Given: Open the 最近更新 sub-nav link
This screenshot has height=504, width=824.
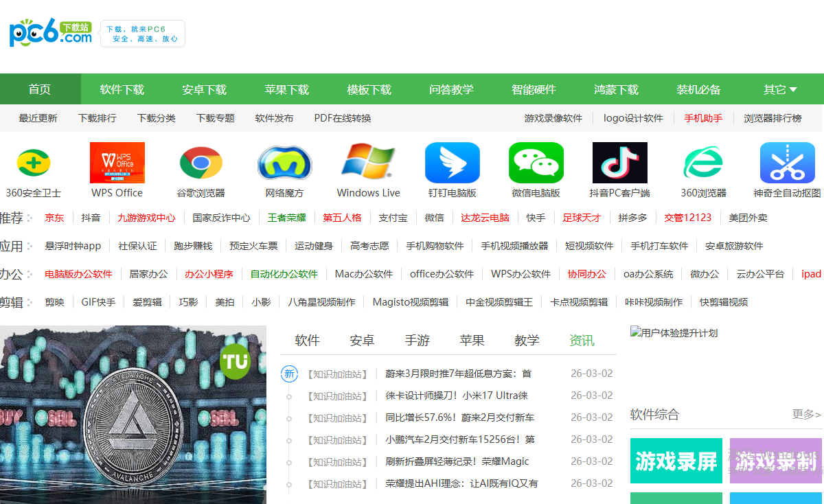Looking at the screenshot, I should coord(38,118).
